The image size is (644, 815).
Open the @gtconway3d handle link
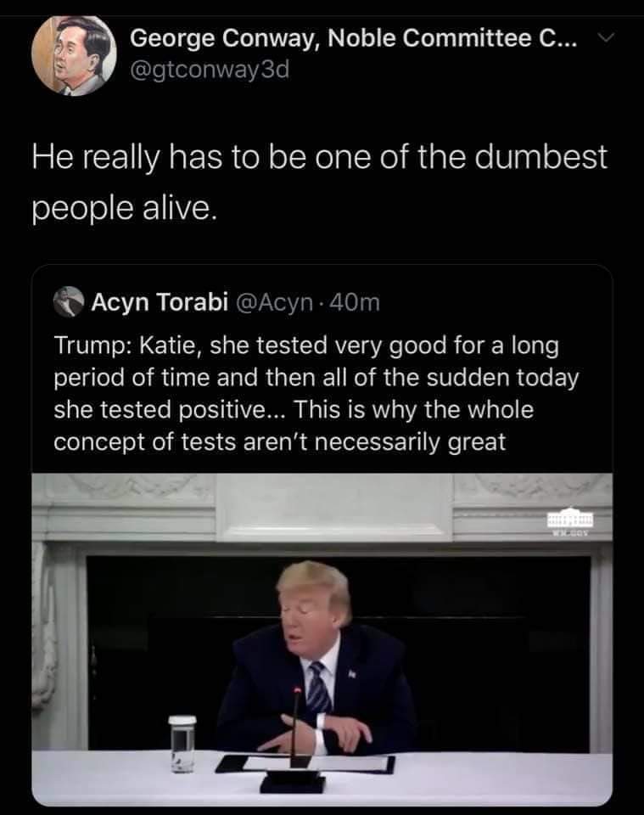point(210,70)
